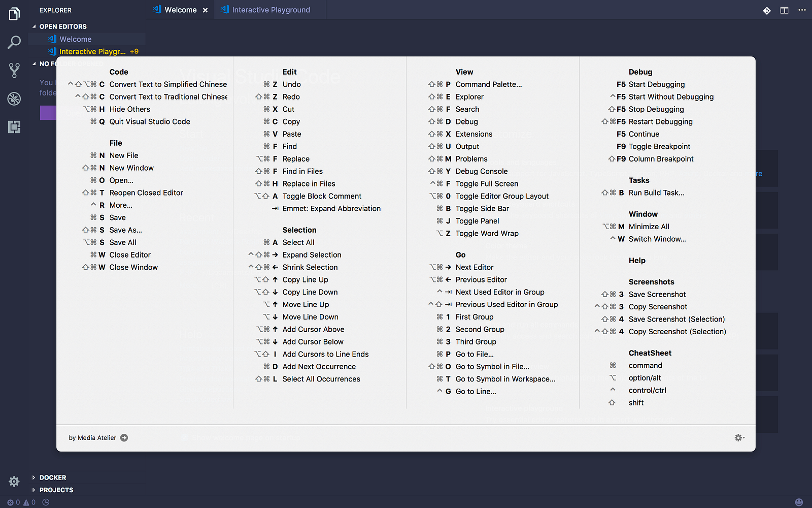The width and height of the screenshot is (812, 508).
Task: Click Copy Screenshot (Selection) entry
Action: [x=677, y=332]
